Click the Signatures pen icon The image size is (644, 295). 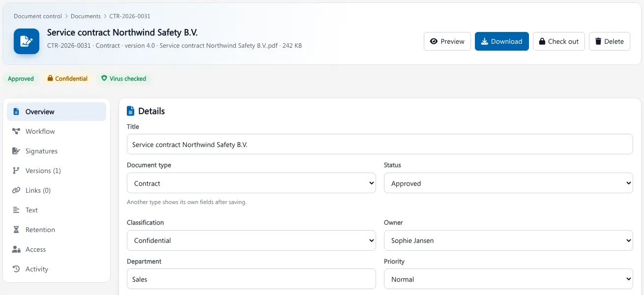16,151
